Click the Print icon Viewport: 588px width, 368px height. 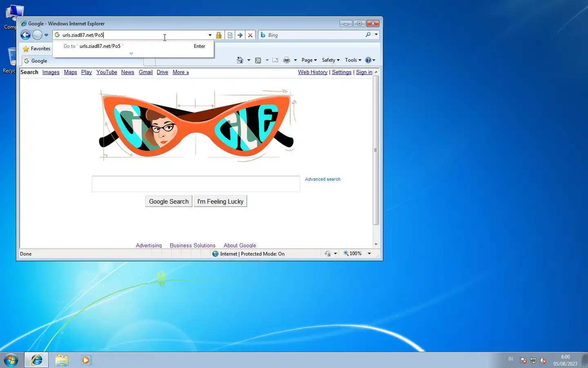click(x=287, y=60)
